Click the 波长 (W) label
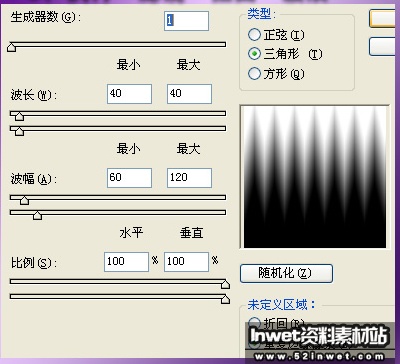 34,95
